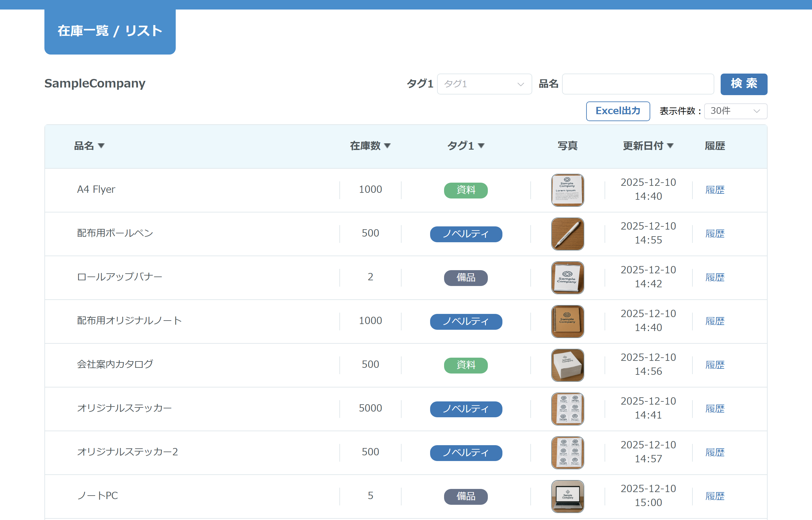Click the 備品 tag on ロールアップバナー

click(x=466, y=278)
